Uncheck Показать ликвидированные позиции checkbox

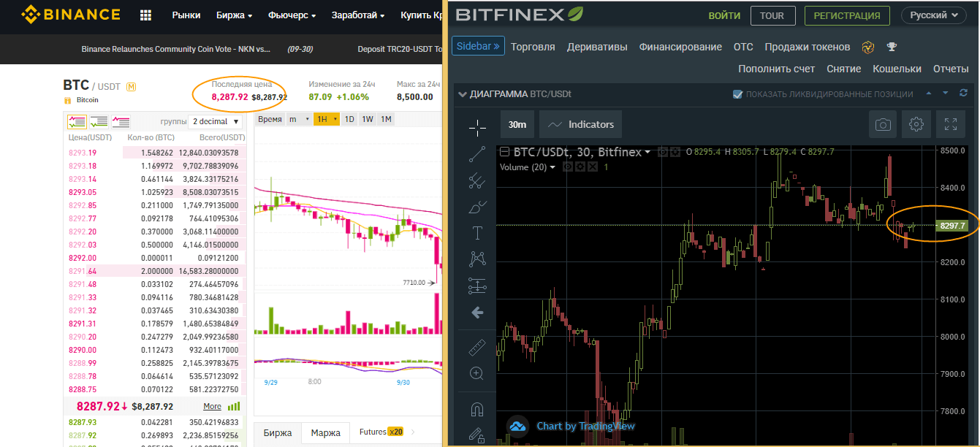[x=737, y=94]
